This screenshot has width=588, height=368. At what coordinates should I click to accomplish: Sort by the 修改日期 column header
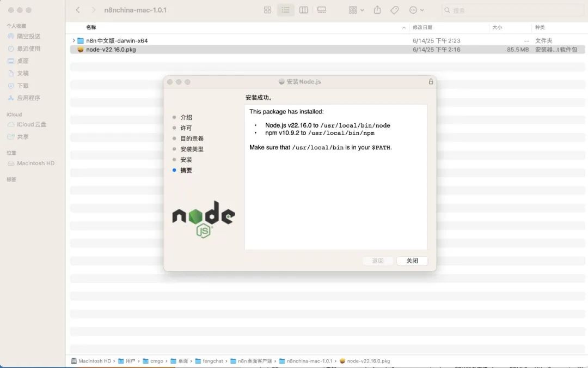(422, 27)
